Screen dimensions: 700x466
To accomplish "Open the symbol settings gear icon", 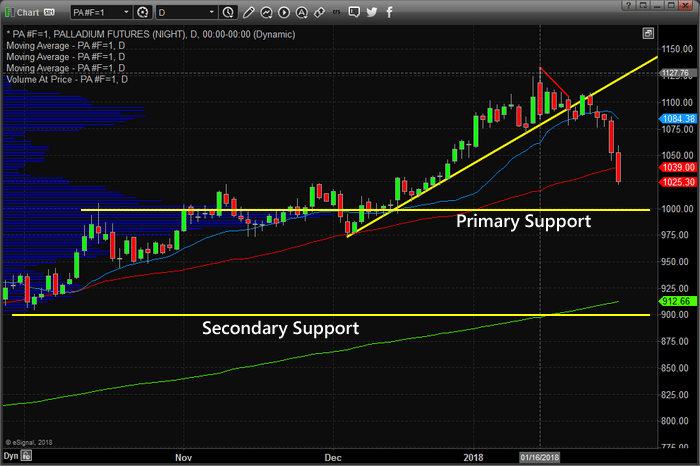I will tap(142, 12).
